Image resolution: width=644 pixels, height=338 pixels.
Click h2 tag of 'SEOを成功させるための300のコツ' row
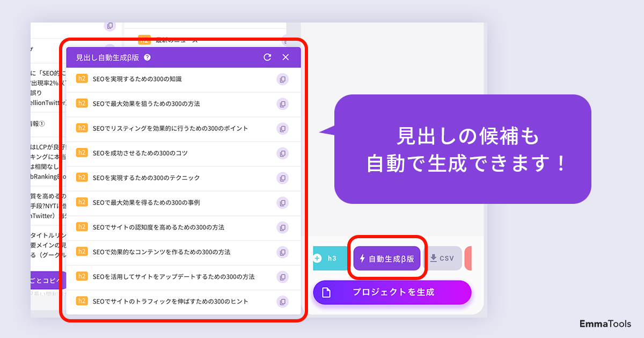click(82, 153)
